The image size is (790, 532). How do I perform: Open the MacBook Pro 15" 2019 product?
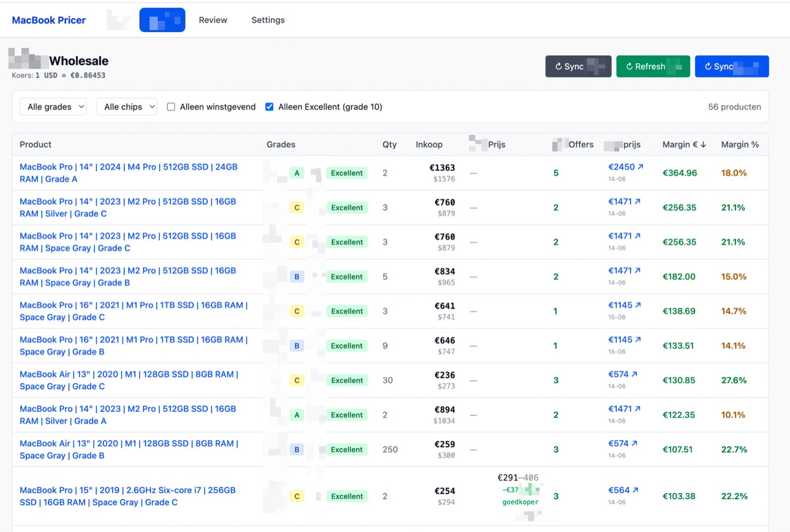coord(128,496)
